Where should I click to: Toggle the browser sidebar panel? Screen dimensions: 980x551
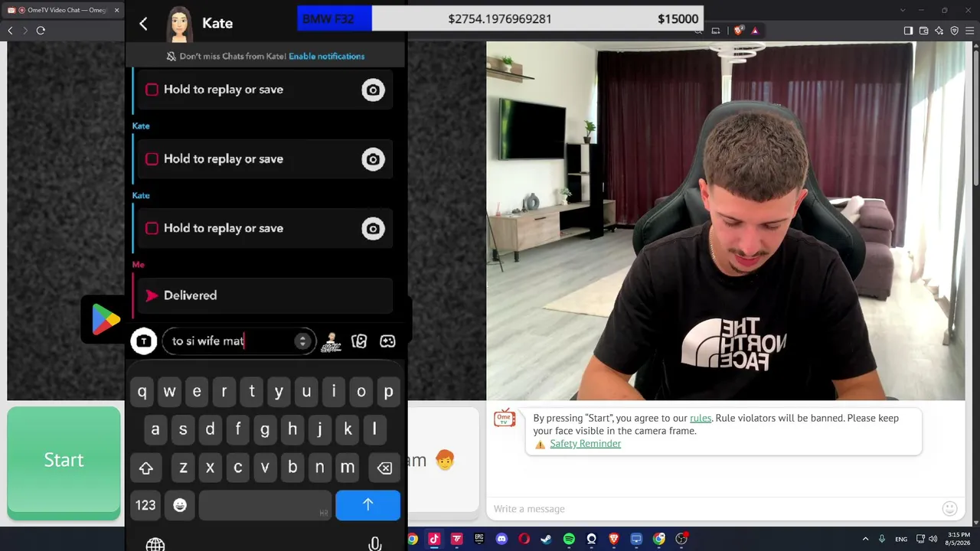(x=908, y=31)
